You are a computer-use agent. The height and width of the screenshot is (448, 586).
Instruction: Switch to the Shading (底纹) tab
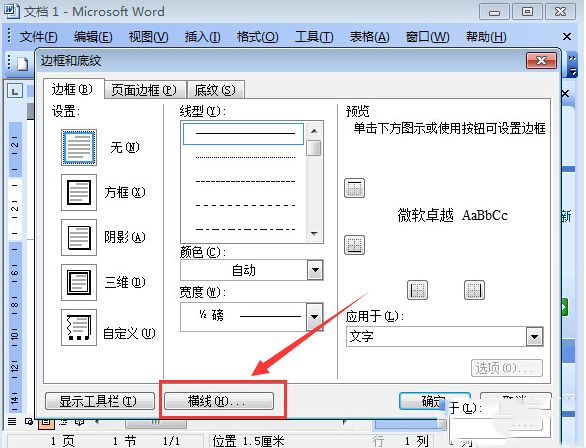click(215, 90)
